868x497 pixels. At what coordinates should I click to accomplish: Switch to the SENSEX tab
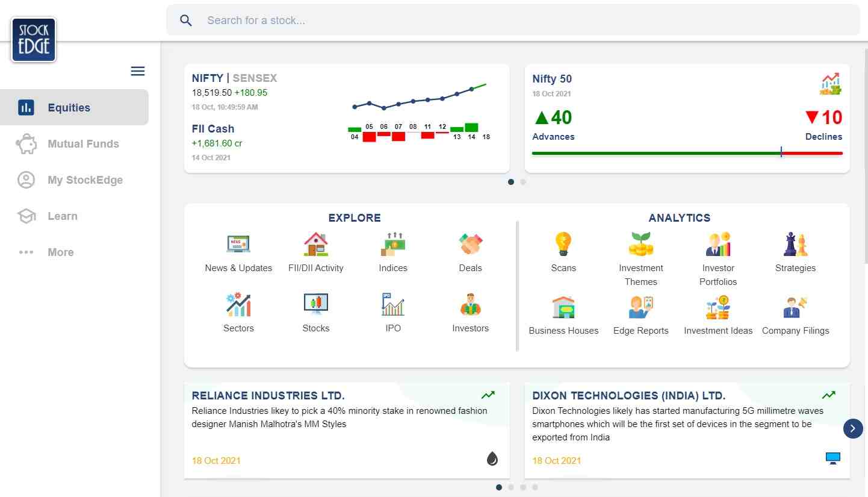pos(255,78)
